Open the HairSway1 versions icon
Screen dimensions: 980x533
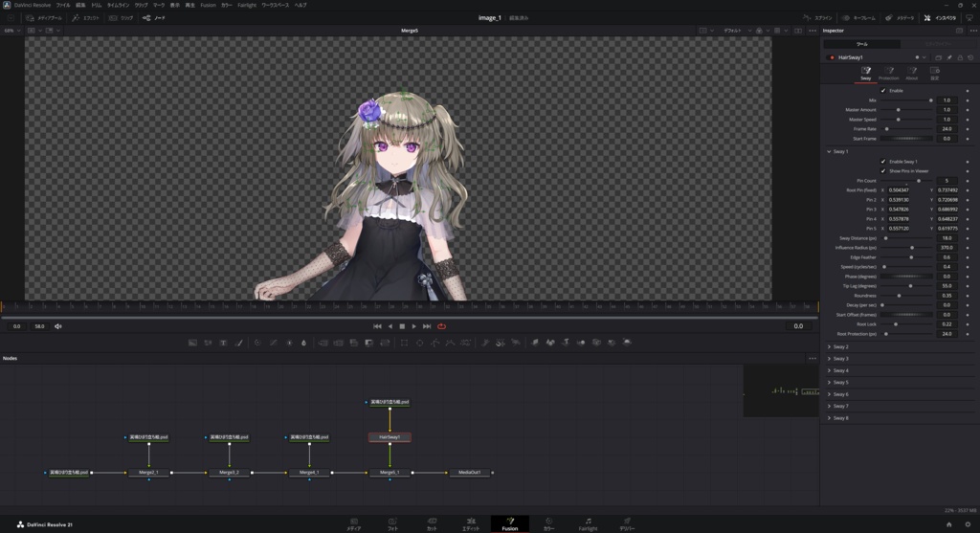[938, 57]
